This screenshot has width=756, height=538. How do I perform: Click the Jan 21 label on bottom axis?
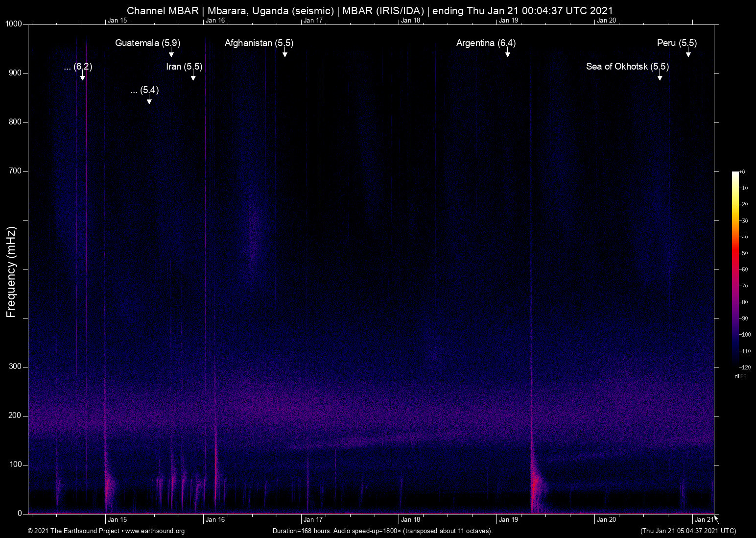(x=704, y=520)
